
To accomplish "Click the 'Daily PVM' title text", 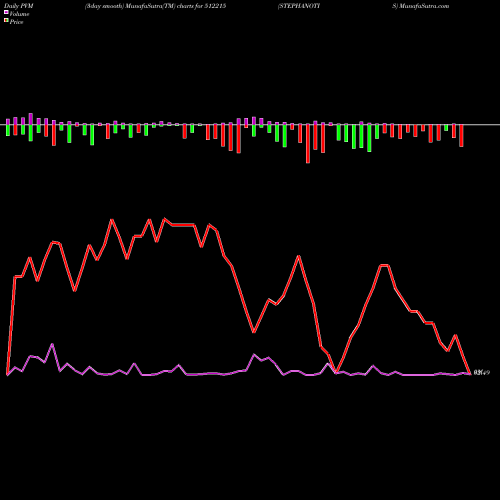I will pyautogui.click(x=19, y=6).
